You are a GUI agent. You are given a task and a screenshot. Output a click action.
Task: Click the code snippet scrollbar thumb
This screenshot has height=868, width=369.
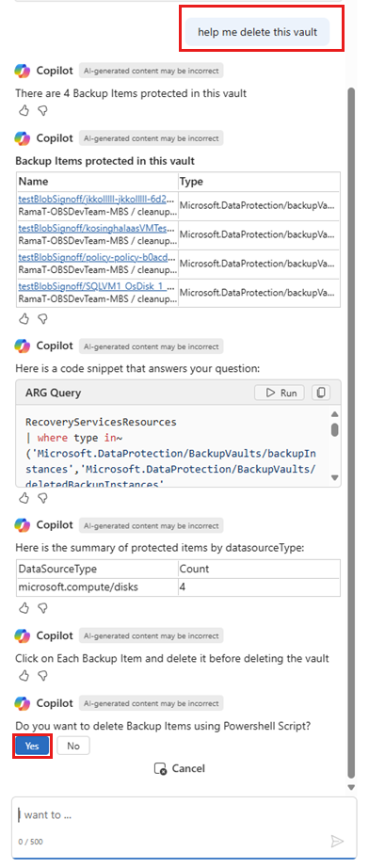(x=335, y=429)
